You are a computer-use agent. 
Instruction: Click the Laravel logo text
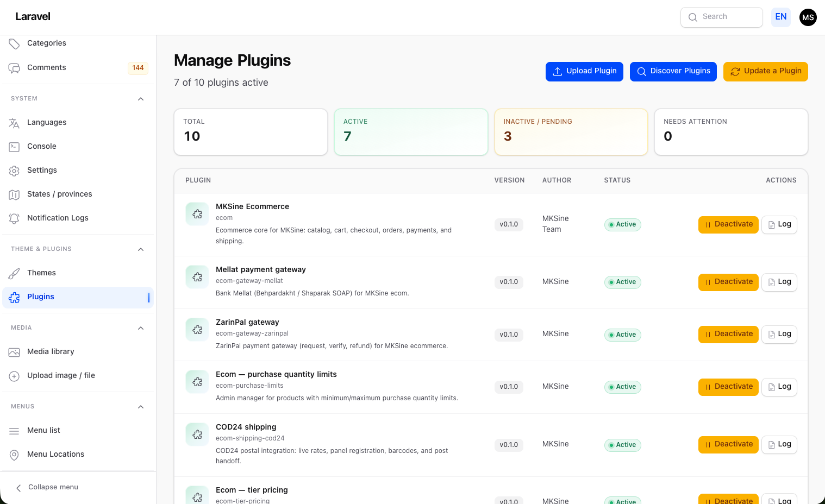tap(33, 17)
